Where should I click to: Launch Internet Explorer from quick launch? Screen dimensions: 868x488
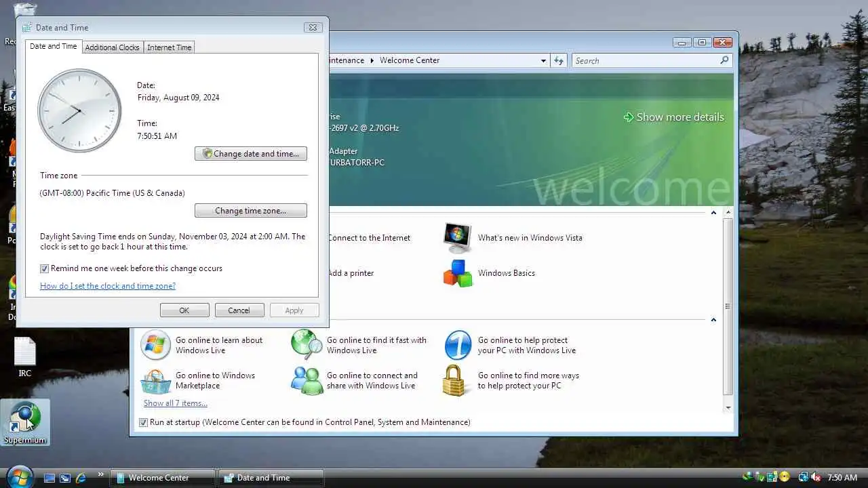coord(81,478)
